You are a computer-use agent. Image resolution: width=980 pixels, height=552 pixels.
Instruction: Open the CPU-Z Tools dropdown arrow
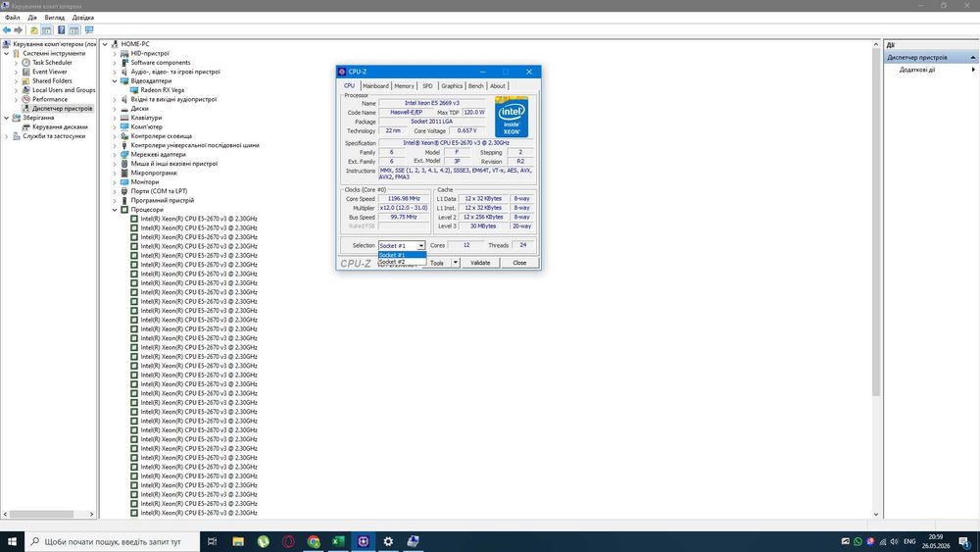point(456,263)
